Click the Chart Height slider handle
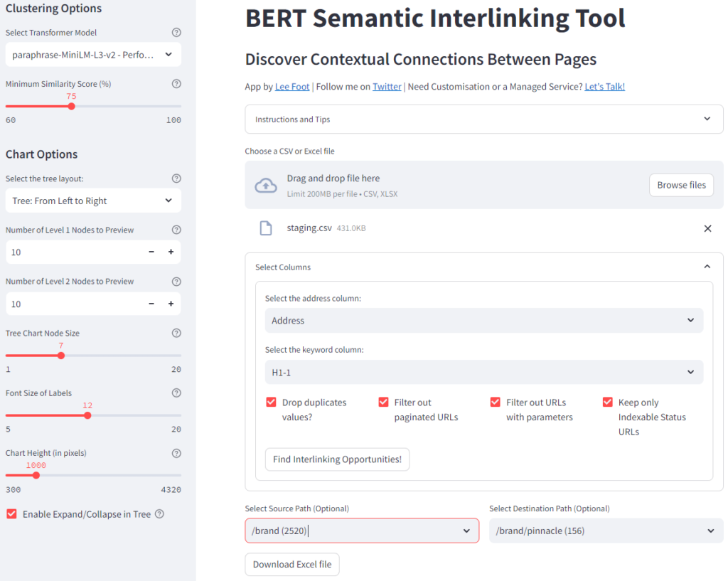Viewport: 728px width, 581px height. pyautogui.click(x=36, y=476)
